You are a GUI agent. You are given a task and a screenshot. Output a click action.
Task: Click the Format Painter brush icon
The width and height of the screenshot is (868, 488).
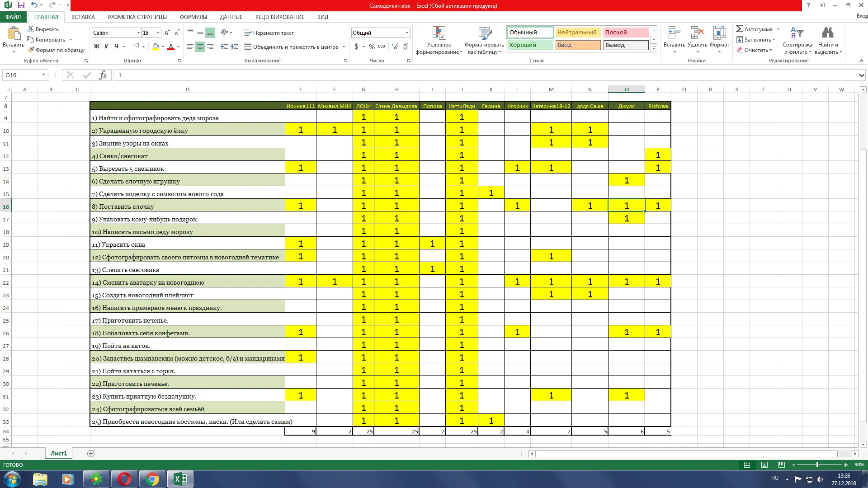point(31,50)
